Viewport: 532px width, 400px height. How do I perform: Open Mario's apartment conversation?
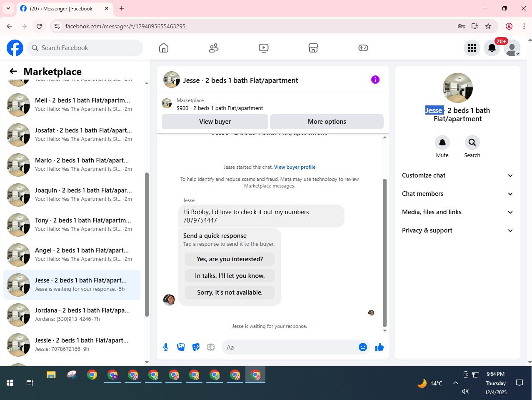pyautogui.click(x=72, y=165)
